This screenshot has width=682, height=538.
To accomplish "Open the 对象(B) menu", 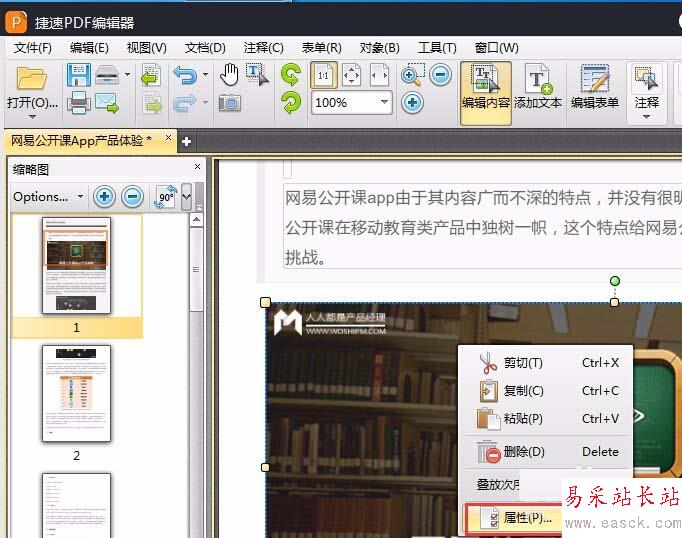I will pos(379,47).
